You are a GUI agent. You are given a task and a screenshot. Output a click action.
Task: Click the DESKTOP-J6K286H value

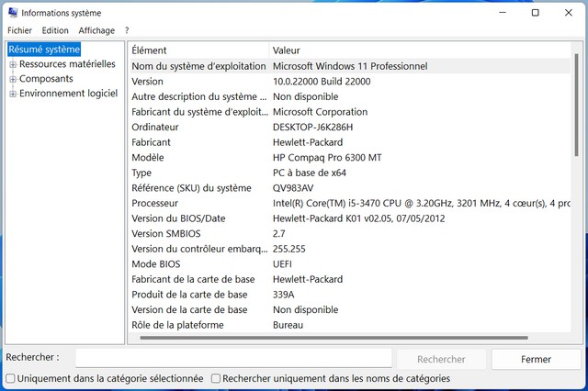tap(312, 127)
